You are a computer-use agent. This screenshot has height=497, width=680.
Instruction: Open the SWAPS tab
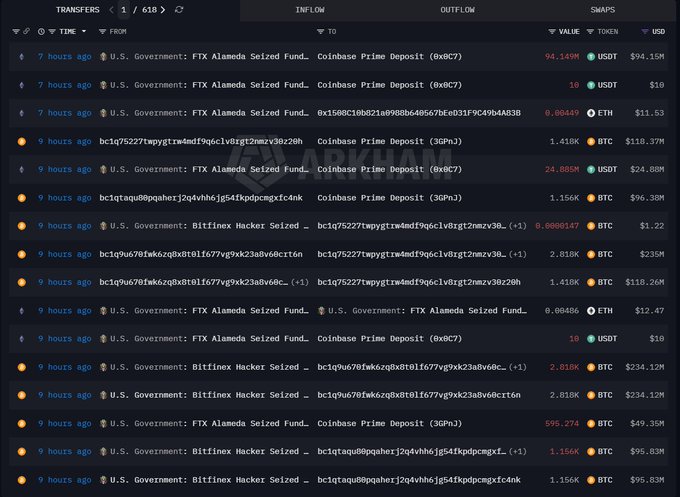point(602,10)
